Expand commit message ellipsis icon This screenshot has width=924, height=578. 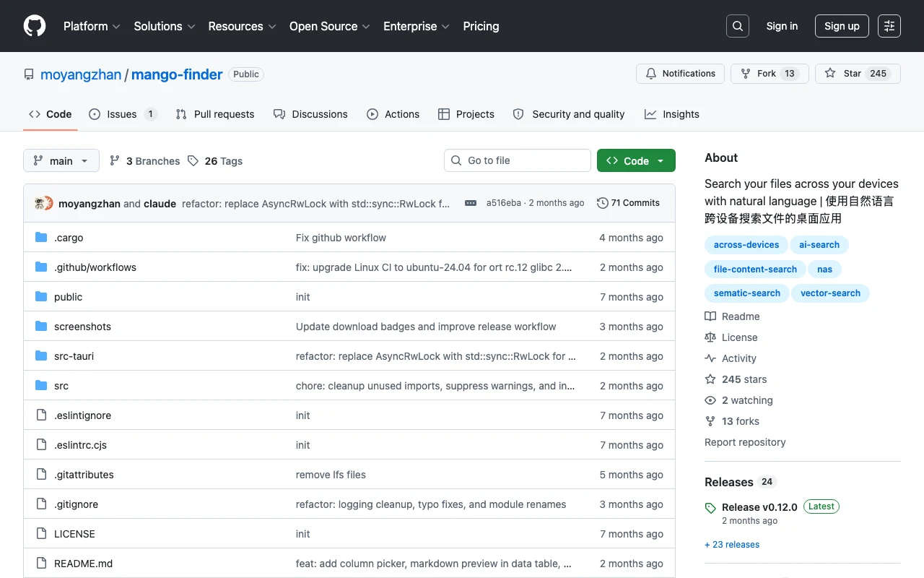point(471,203)
